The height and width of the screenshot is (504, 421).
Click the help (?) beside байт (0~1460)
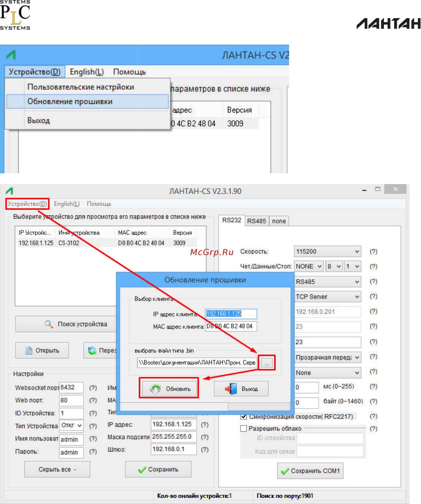tap(374, 401)
